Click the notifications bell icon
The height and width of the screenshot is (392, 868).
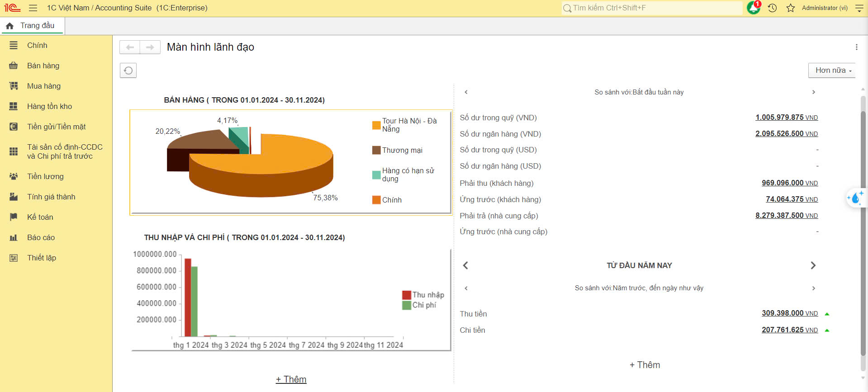click(x=753, y=8)
